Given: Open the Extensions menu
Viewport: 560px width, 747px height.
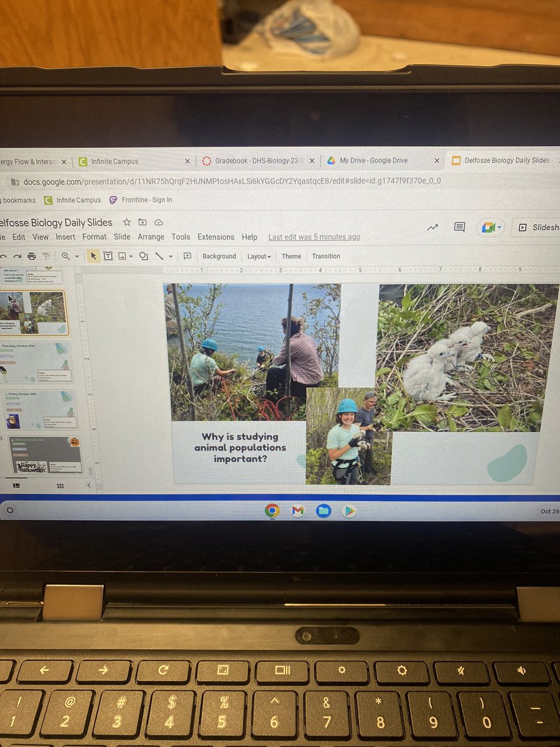Looking at the screenshot, I should click(216, 237).
